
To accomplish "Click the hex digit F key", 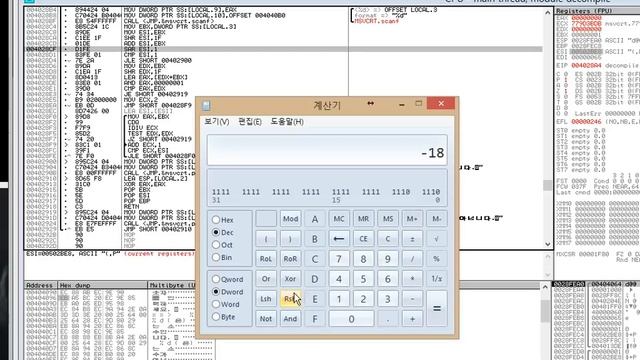I will [315, 318].
